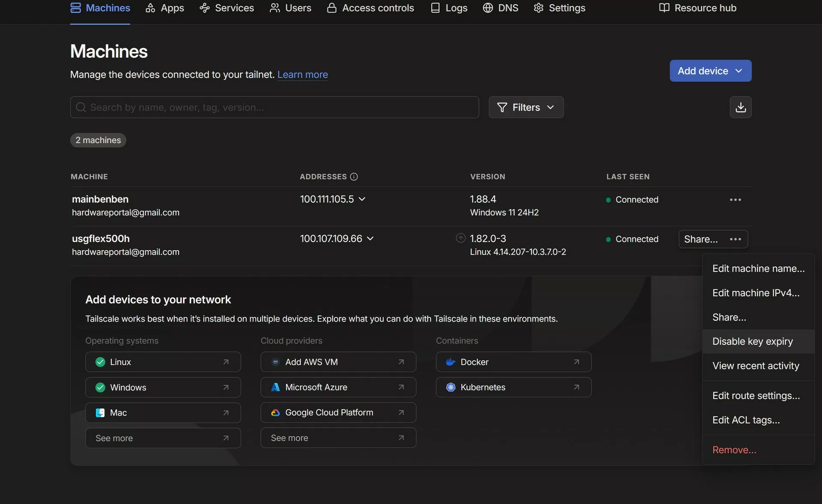Open the DNS tab
822x504 pixels.
[x=500, y=8]
